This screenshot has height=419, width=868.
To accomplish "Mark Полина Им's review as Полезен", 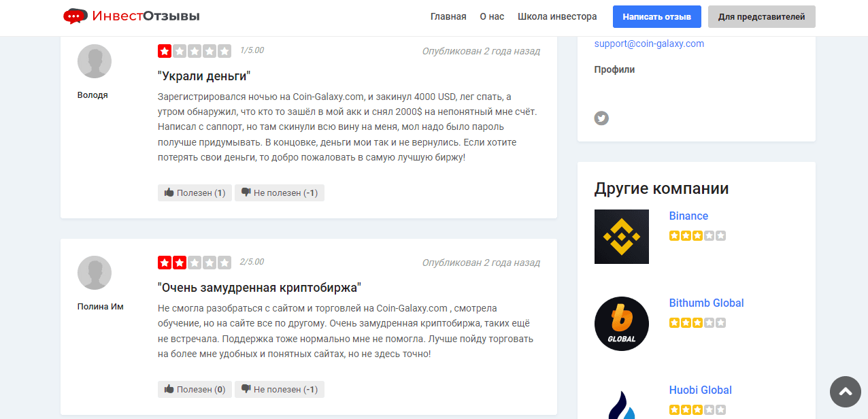I will pyautogui.click(x=195, y=390).
